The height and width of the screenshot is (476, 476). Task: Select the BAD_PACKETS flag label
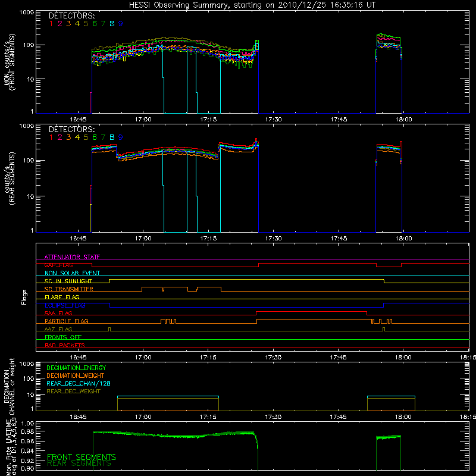[x=65, y=345]
